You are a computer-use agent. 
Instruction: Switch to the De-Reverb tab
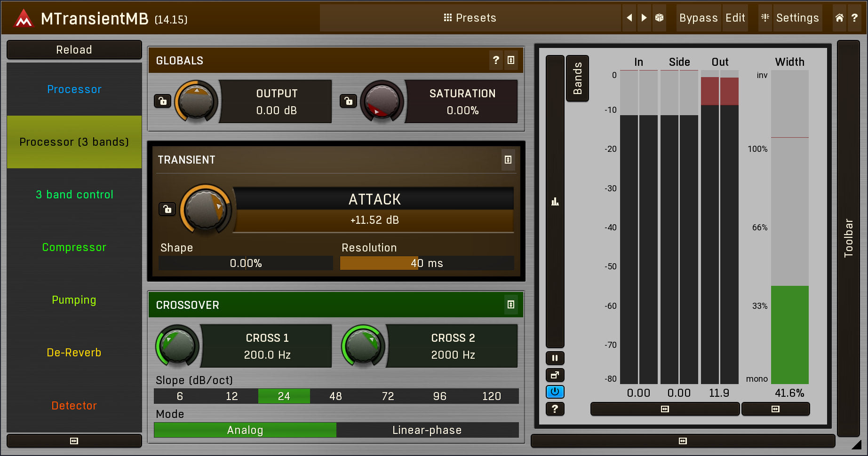(x=74, y=353)
